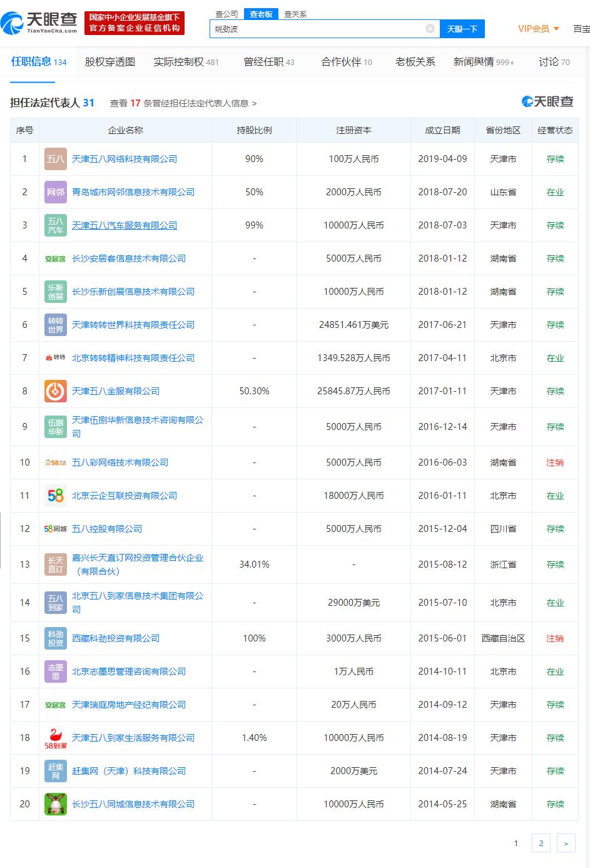This screenshot has height=868, width=590.
Task: Clear the search box with the X icon
Action: pos(430,28)
